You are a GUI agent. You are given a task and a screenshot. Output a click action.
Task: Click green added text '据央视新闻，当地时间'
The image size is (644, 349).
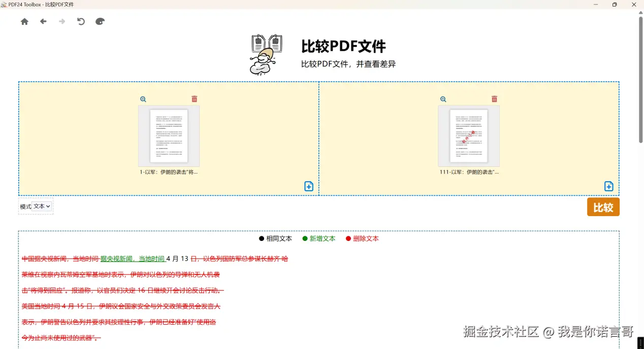(x=133, y=259)
